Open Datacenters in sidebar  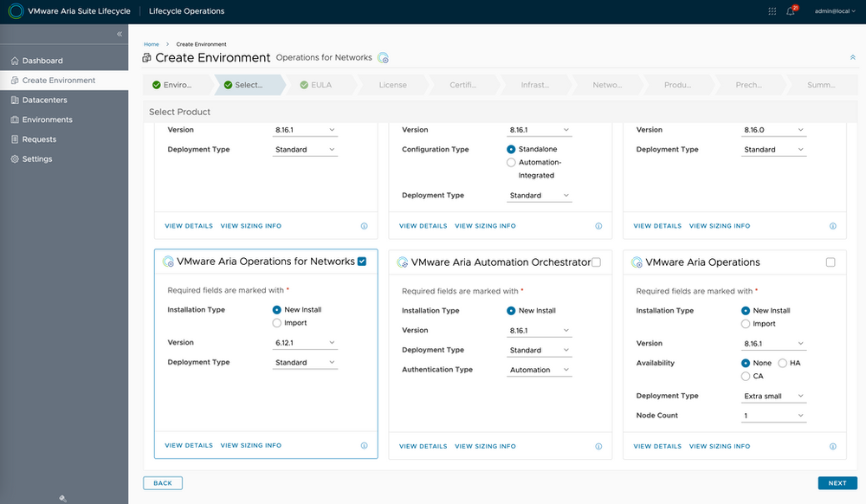pyautogui.click(x=64, y=100)
